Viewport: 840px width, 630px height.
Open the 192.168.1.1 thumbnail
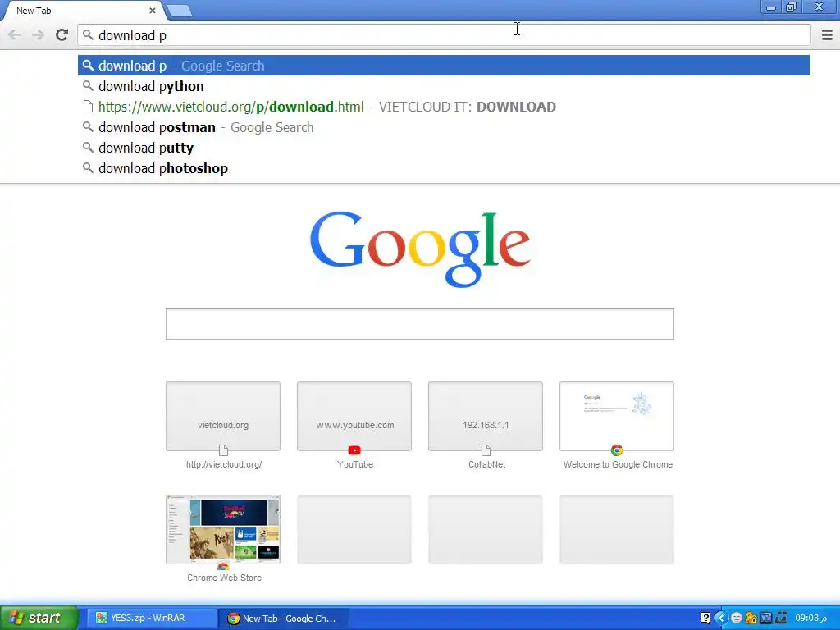coord(486,416)
